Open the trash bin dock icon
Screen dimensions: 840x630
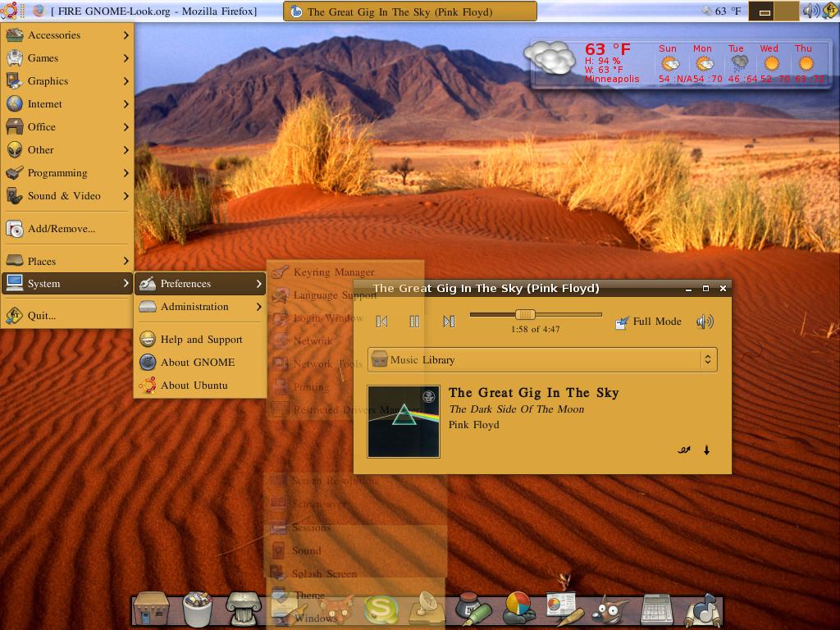(x=197, y=609)
